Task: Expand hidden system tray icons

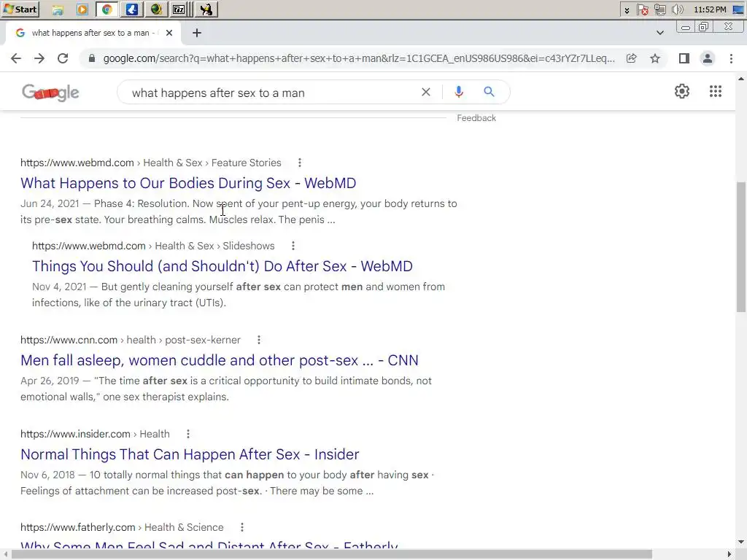Action: [x=627, y=9]
